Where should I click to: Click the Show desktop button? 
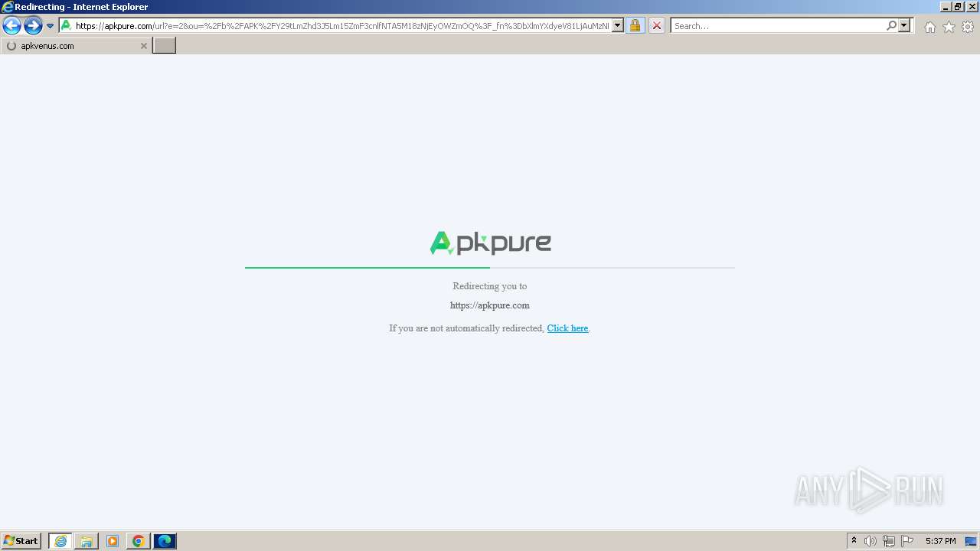(971, 541)
